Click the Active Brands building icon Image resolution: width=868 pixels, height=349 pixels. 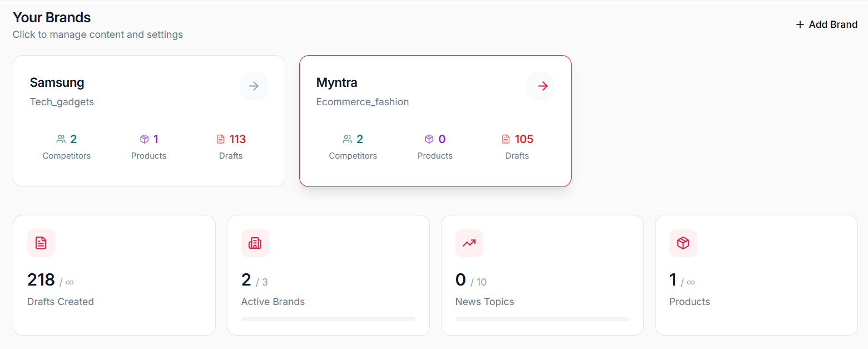pos(255,243)
